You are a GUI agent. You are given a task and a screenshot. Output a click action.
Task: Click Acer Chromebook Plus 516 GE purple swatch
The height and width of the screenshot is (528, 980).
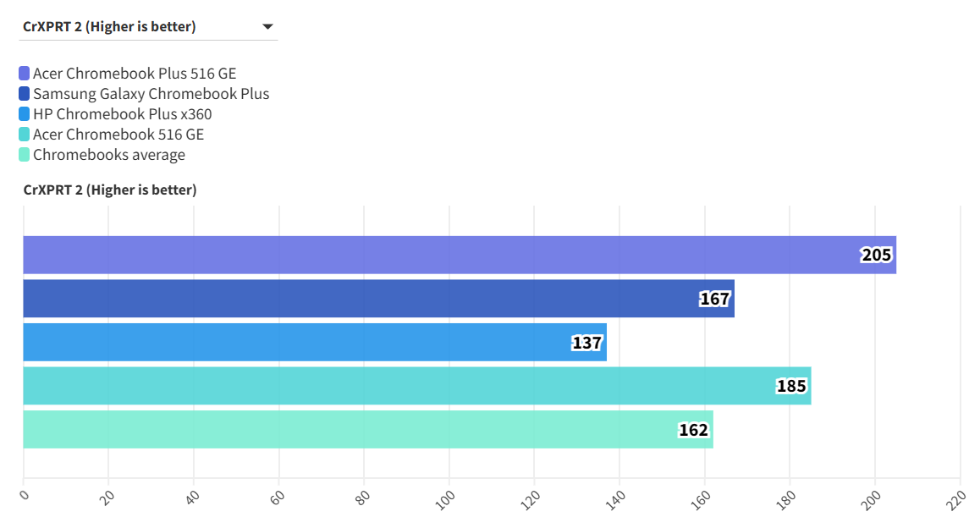click(x=24, y=74)
